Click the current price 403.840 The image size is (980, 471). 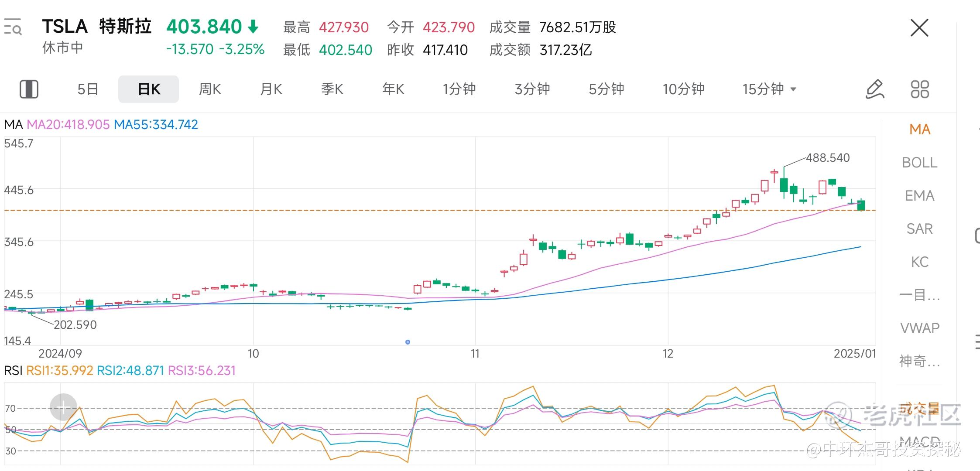click(204, 27)
